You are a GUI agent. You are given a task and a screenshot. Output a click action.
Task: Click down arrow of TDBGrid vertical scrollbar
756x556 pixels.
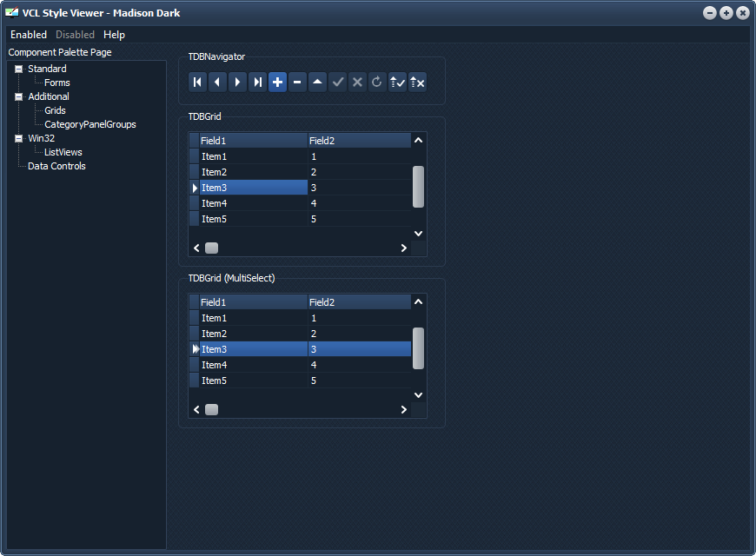pyautogui.click(x=419, y=234)
